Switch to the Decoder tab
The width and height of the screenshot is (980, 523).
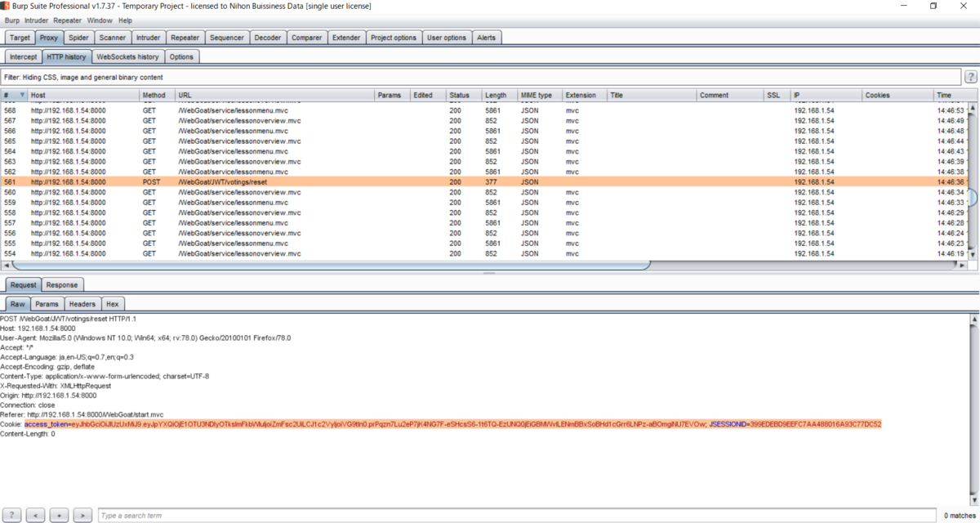[268, 38]
